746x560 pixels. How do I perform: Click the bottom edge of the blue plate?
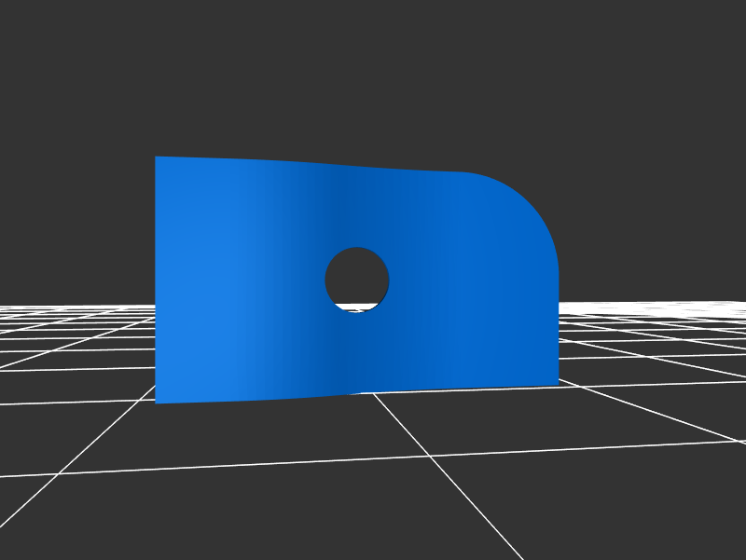[354, 392]
